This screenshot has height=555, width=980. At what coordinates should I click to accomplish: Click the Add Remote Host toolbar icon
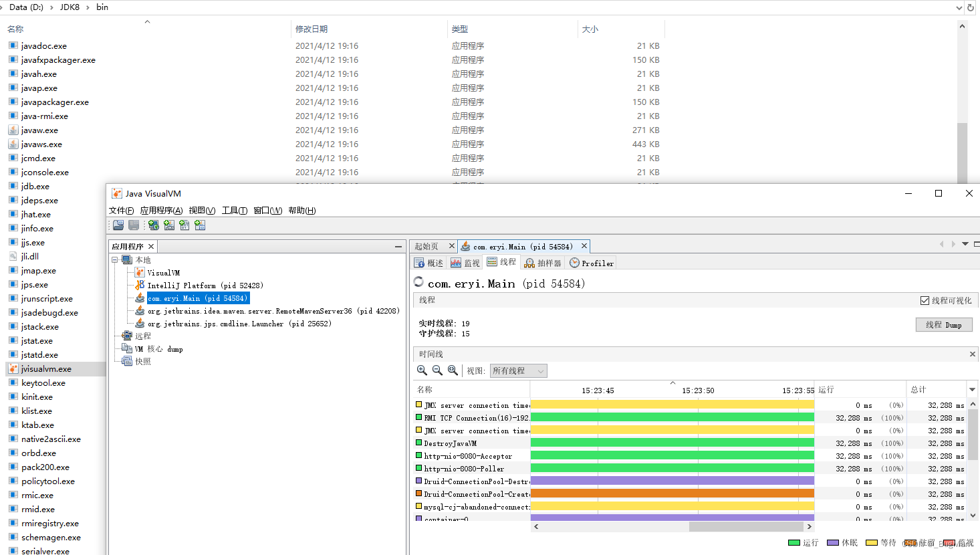(154, 225)
